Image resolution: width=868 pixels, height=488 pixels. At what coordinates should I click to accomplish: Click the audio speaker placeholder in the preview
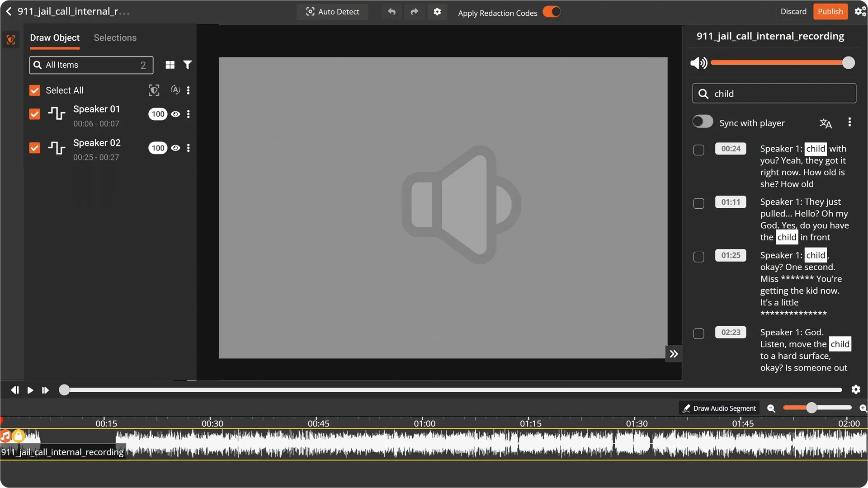[462, 205]
